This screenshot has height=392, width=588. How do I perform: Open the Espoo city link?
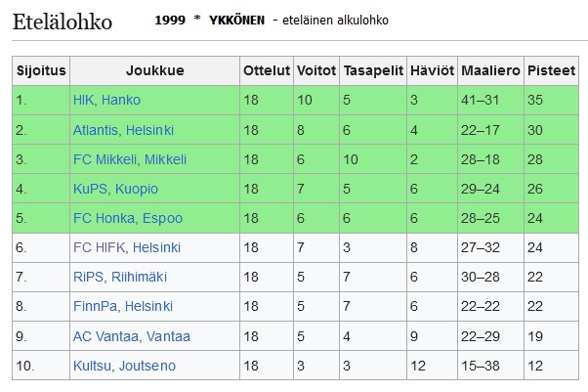162,219
